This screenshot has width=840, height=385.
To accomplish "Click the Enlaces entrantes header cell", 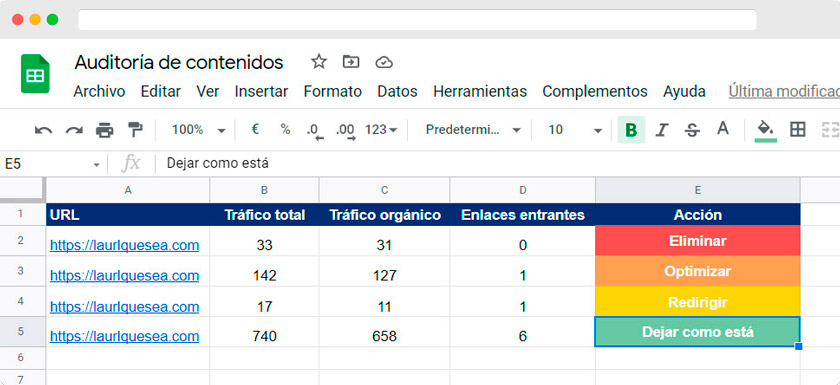I will pyautogui.click(x=523, y=215).
